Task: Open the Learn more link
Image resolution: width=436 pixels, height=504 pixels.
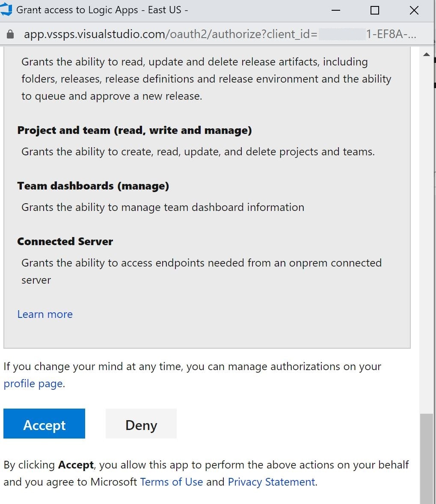Action: click(45, 314)
